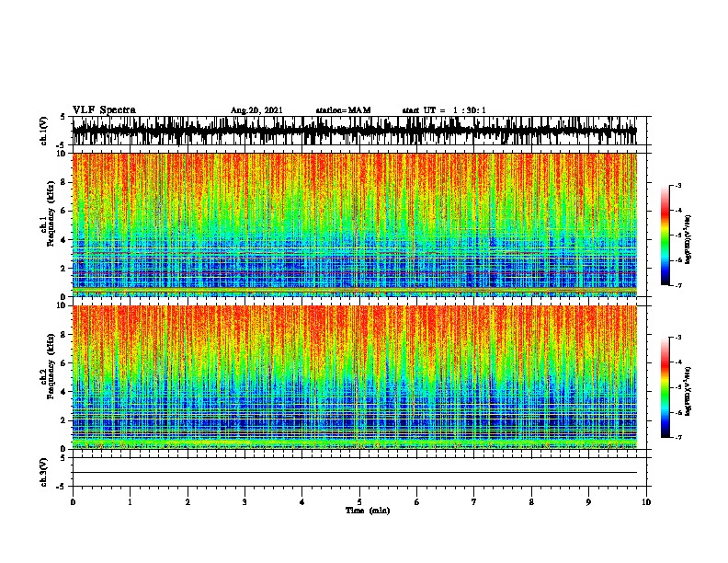Click time axis tick label 9

[x=588, y=502]
